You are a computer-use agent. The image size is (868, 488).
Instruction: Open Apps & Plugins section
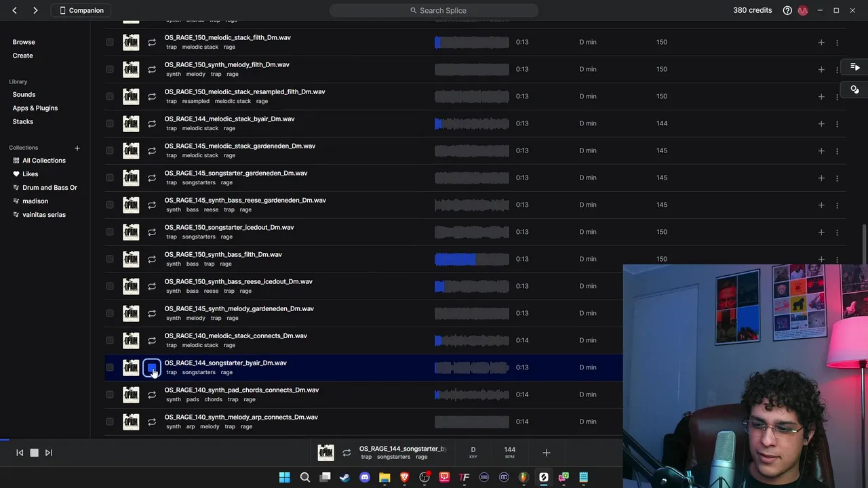point(35,108)
